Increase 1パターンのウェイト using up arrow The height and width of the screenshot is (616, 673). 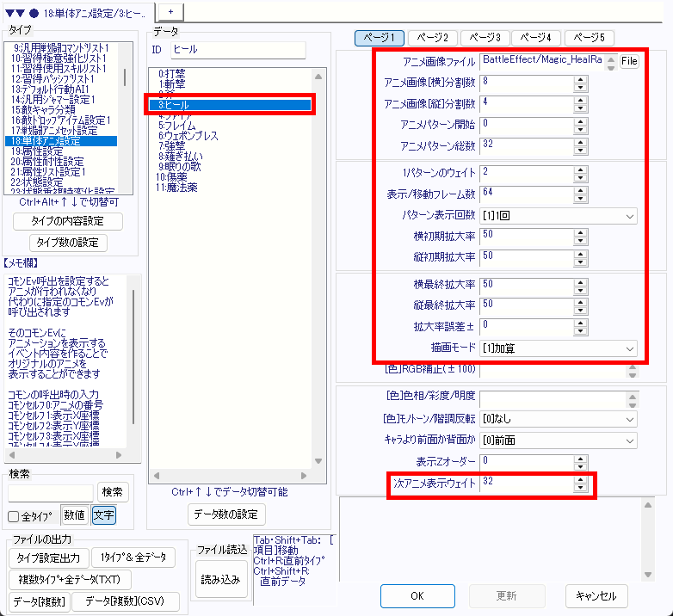coord(580,169)
